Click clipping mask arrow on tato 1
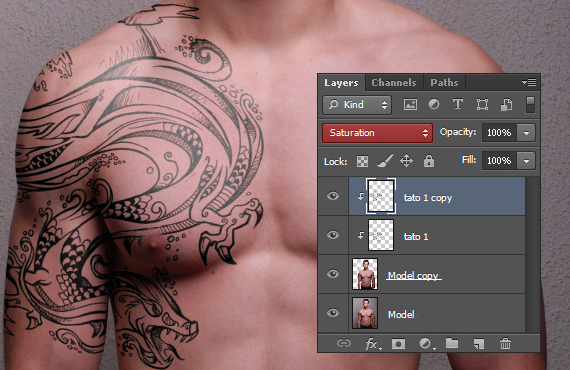This screenshot has height=370, width=570. coord(360,236)
